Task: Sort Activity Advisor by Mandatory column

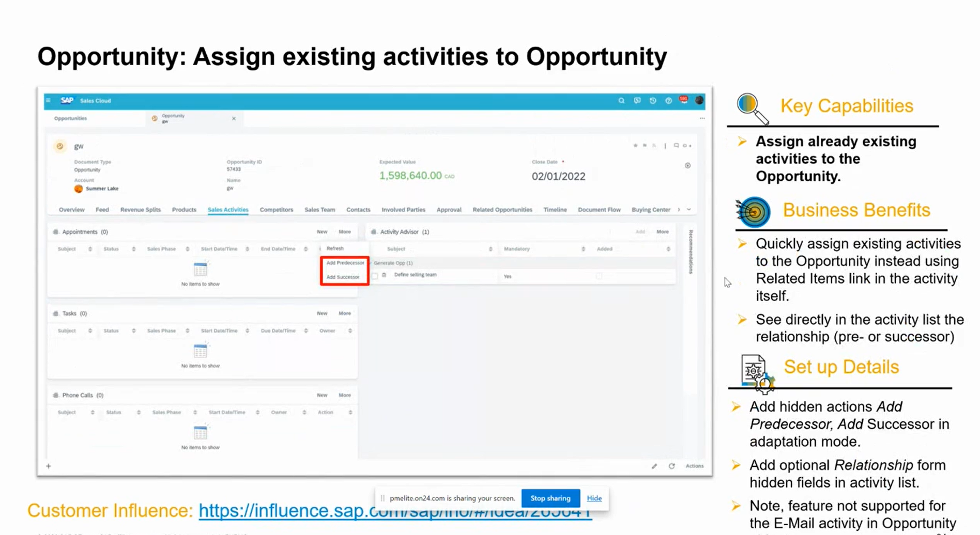Action: (583, 249)
